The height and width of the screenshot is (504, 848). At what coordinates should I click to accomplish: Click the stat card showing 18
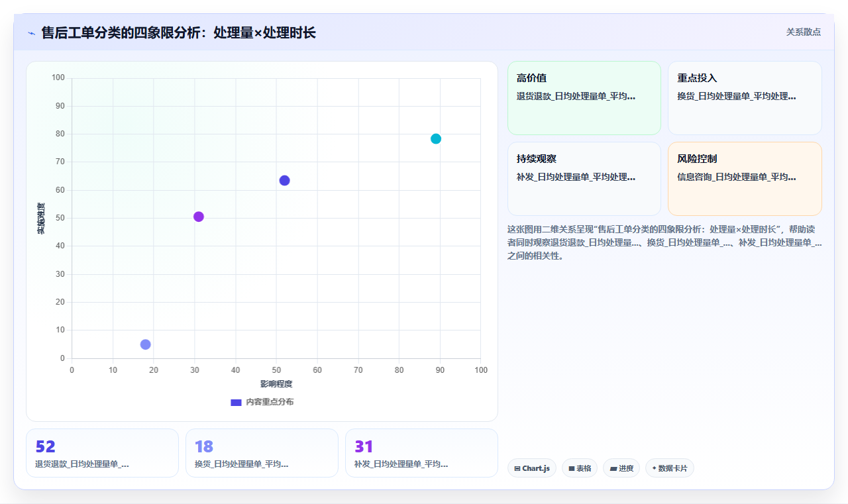point(262,453)
